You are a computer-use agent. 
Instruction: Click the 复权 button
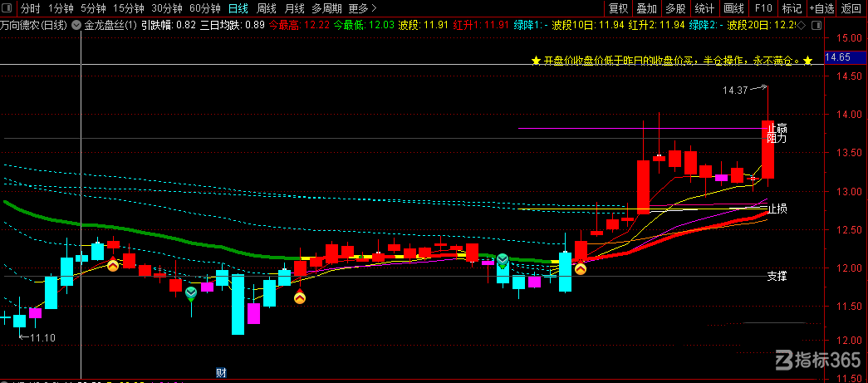point(618,8)
